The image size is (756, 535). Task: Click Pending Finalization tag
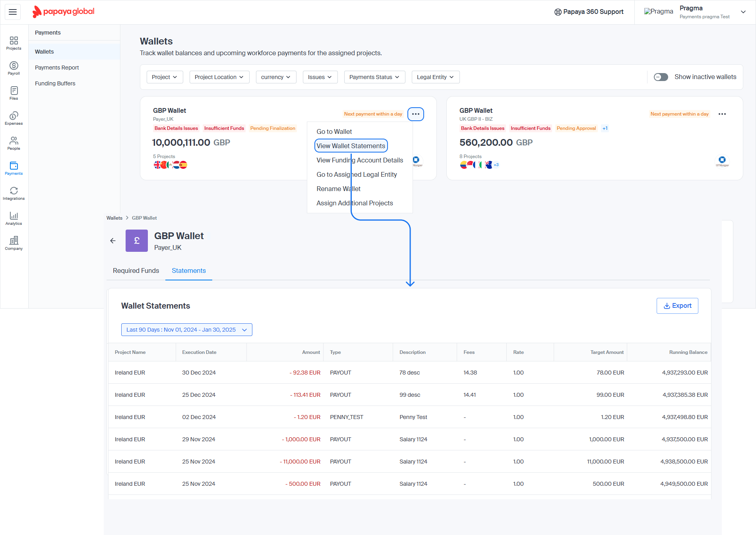[x=273, y=128]
